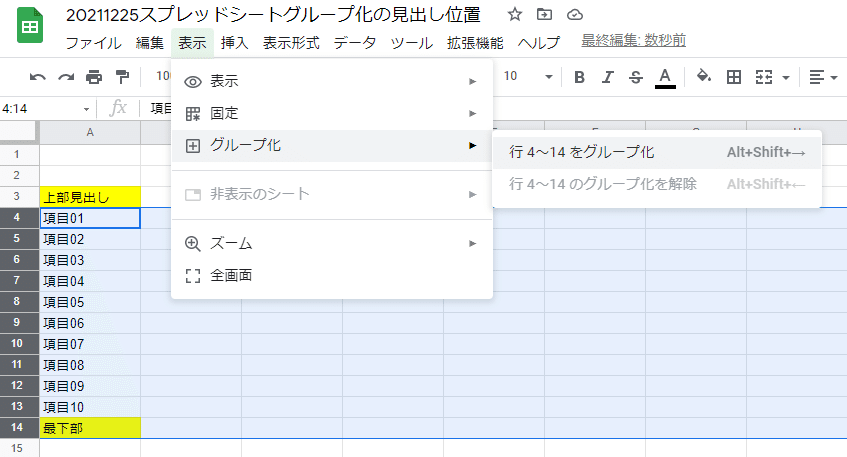Screen dimensions: 847x457
Task: Select the paint format tool
Action: click(123, 77)
